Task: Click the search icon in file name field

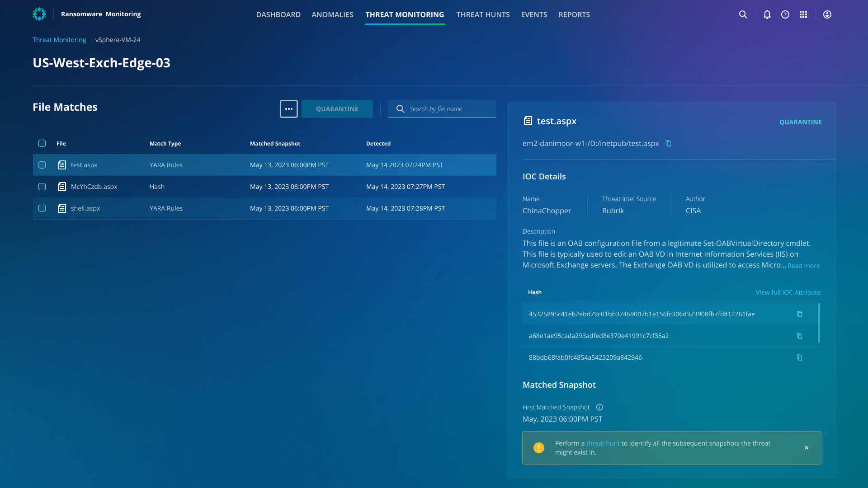Action: pyautogui.click(x=400, y=109)
